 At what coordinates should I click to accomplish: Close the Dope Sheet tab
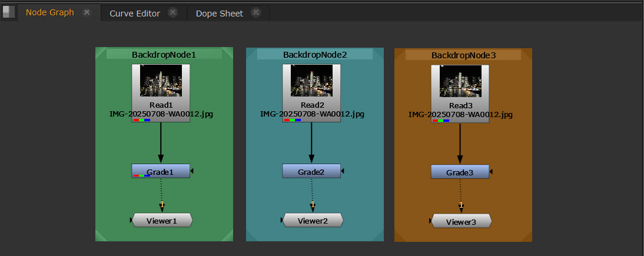[255, 13]
